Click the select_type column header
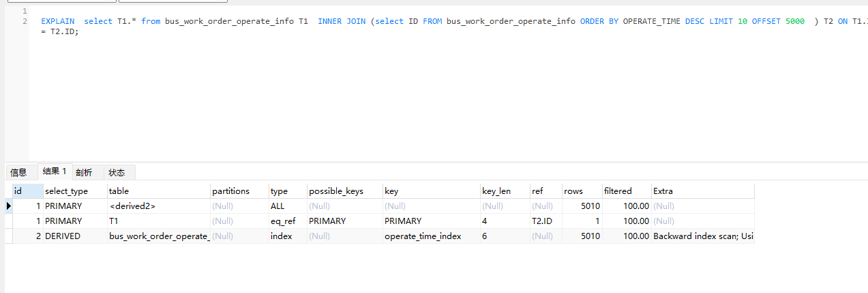 coord(66,191)
